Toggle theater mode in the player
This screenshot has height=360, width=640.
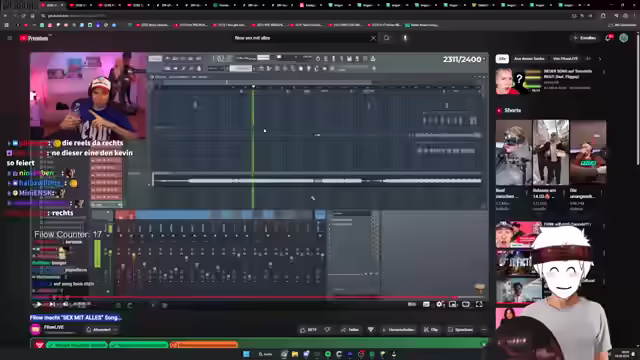point(466,304)
